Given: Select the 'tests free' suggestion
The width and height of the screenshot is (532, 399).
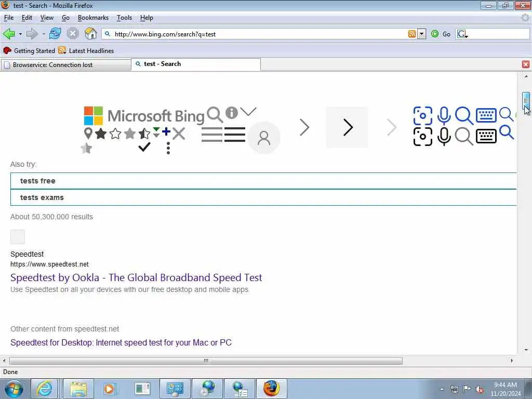Looking at the screenshot, I should [x=263, y=181].
